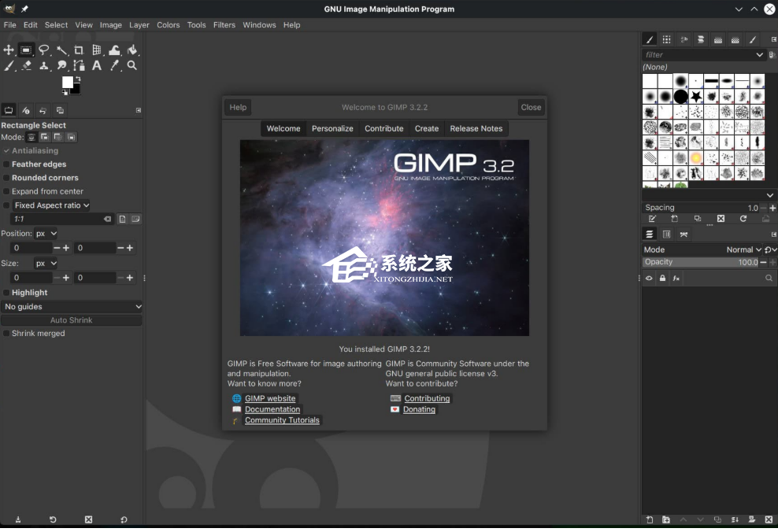
Task: Switch to the Personalize tab
Action: click(332, 128)
